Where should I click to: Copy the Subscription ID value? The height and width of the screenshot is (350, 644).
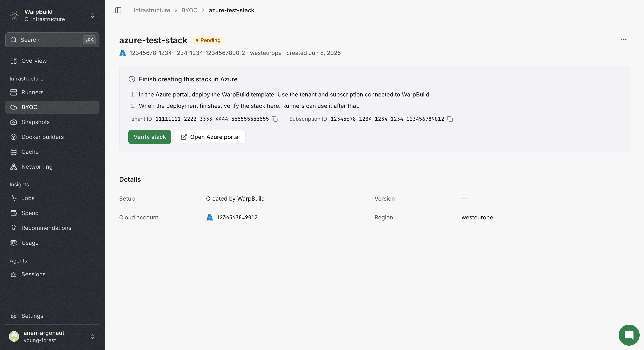pos(450,119)
